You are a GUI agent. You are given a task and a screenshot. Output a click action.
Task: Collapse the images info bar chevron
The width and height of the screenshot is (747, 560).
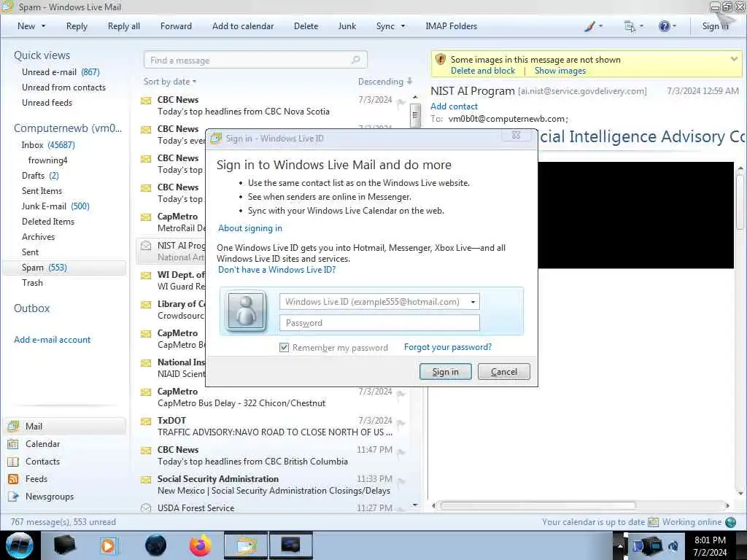click(x=734, y=59)
